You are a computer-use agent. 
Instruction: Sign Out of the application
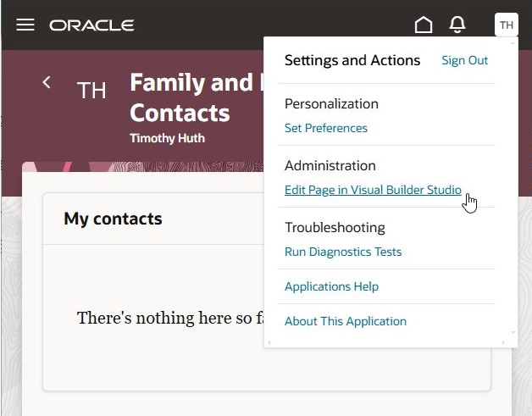tap(465, 60)
